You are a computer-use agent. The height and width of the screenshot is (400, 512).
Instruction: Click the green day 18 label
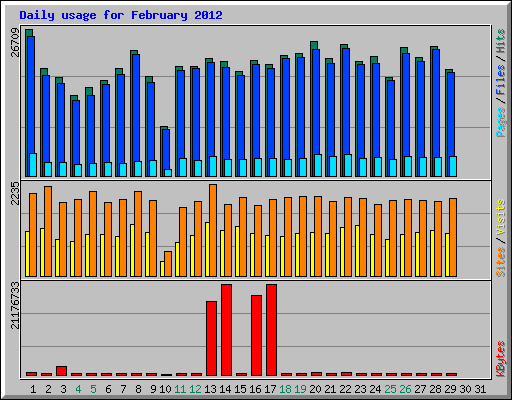pyautogui.click(x=285, y=389)
